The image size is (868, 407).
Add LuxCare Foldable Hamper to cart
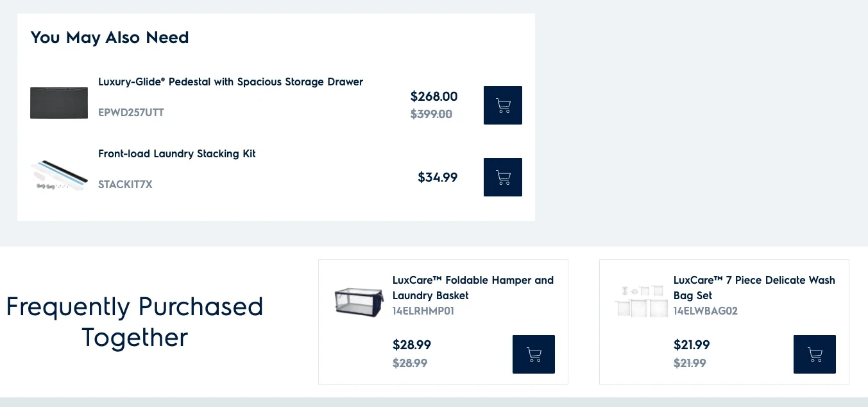[533, 354]
